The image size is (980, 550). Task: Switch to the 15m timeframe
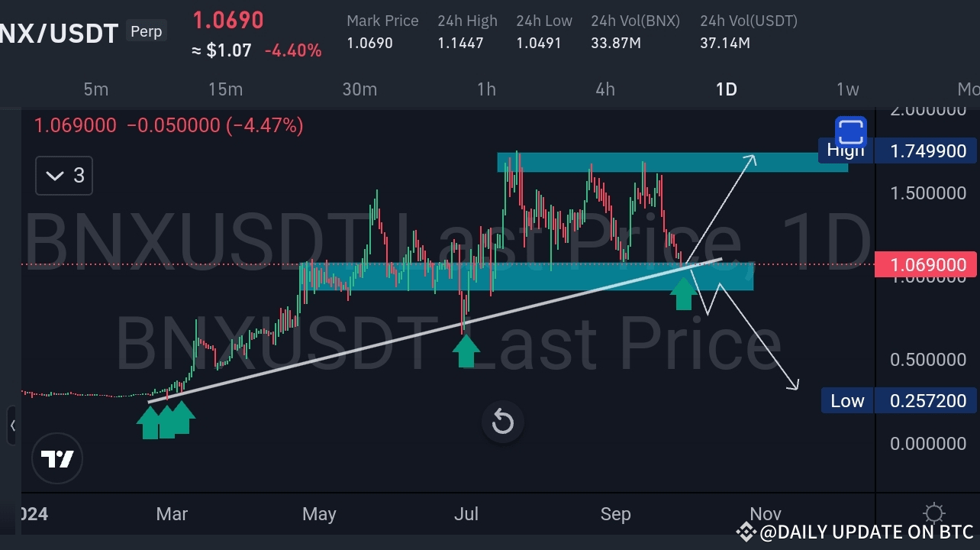(225, 89)
